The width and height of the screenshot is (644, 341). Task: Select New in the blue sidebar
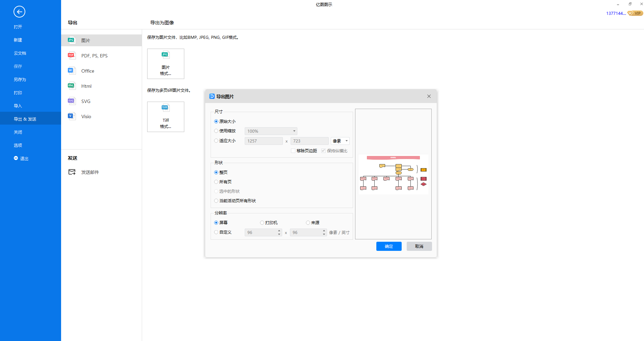(18, 40)
